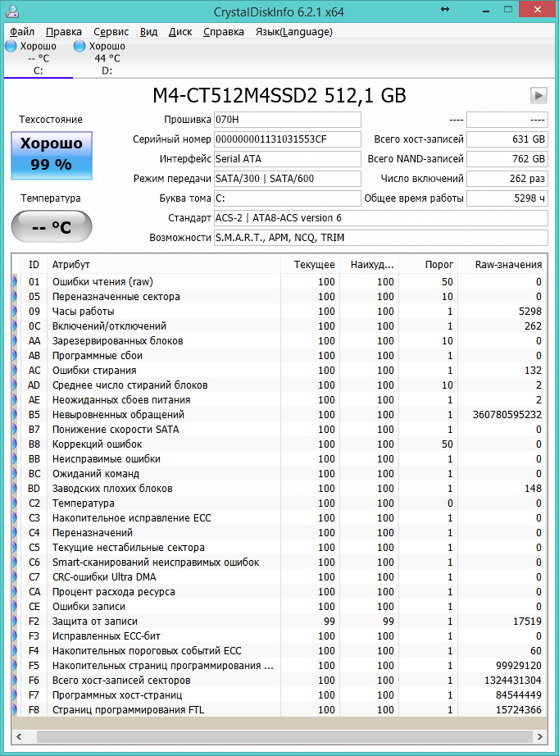This screenshot has height=756, width=559.
Task: Select row B8 Коррекций ошибок
Action: pyautogui.click(x=279, y=444)
